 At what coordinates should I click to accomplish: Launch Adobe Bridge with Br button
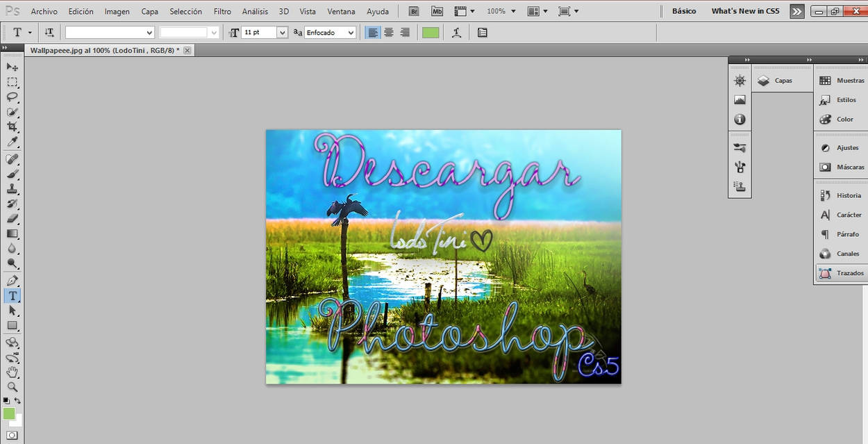click(414, 11)
